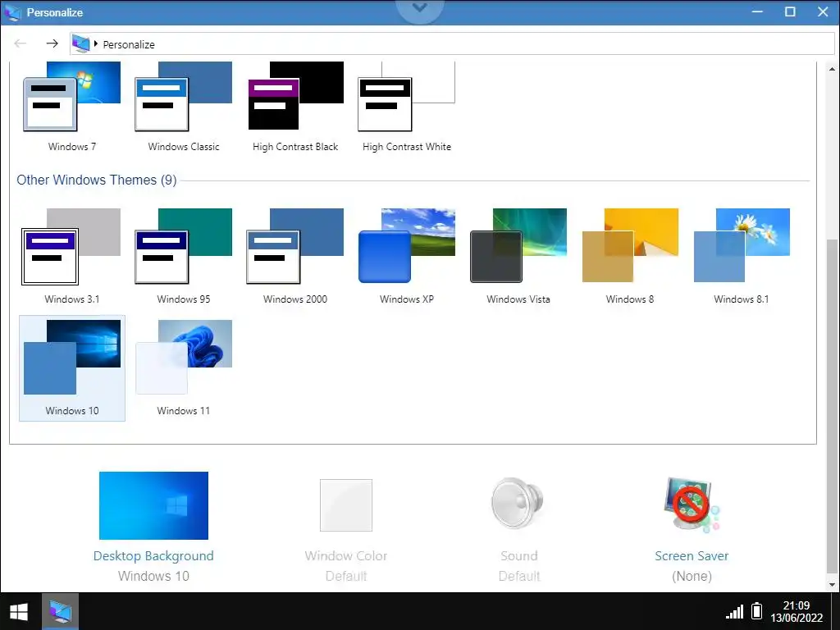
Task: Open the Windows Start button
Action: click(x=19, y=612)
